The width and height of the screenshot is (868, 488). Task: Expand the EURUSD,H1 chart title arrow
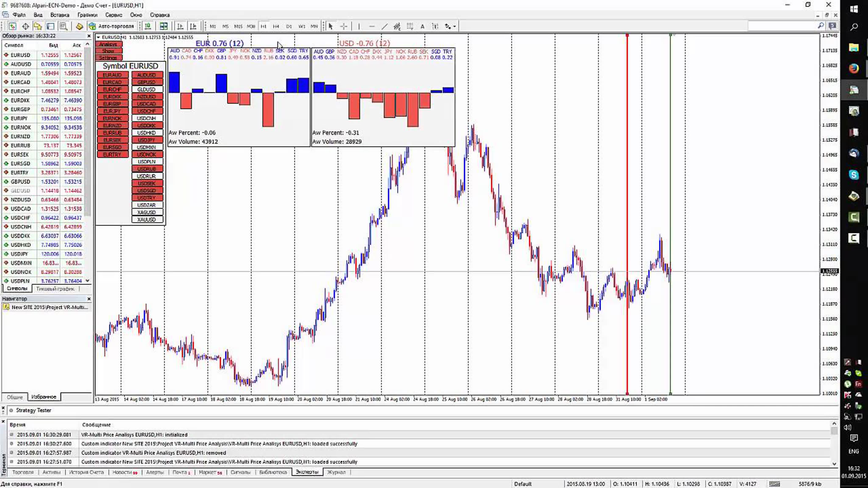pos(98,37)
